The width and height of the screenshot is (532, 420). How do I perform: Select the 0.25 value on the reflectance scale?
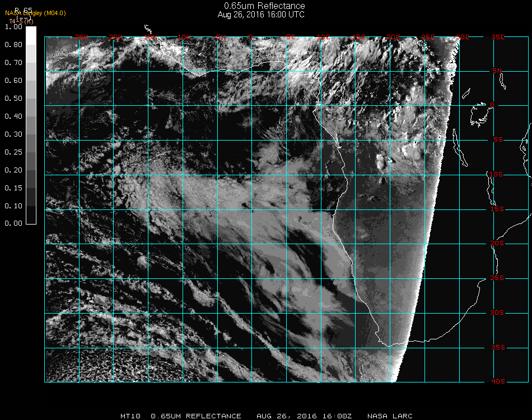[13, 152]
